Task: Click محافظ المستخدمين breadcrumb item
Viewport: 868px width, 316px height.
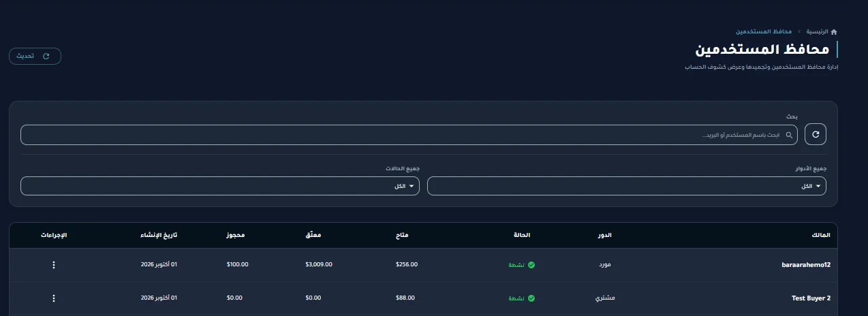Action: click(764, 32)
